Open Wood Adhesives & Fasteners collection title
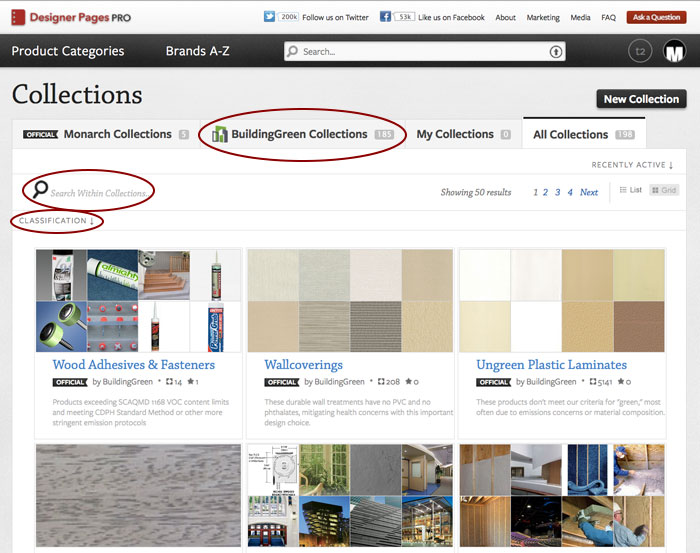This screenshot has width=700, height=553. point(133,365)
